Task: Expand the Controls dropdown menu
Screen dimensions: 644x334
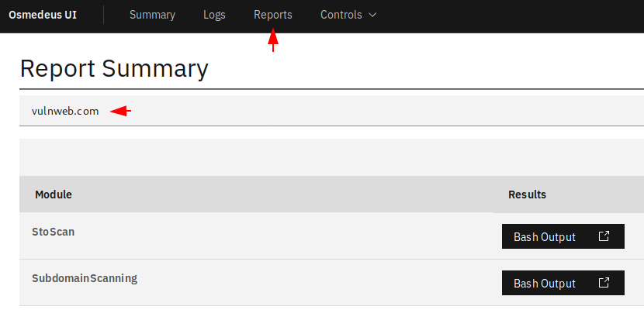Action: point(348,15)
